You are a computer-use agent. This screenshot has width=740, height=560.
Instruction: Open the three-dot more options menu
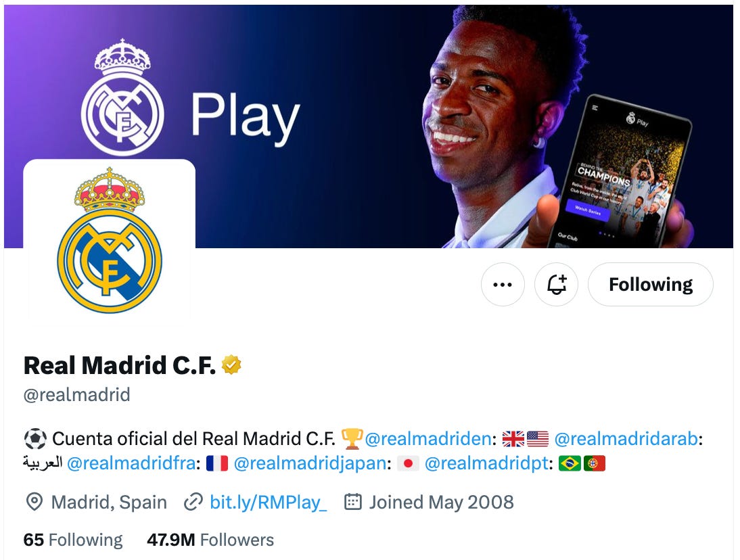(502, 285)
